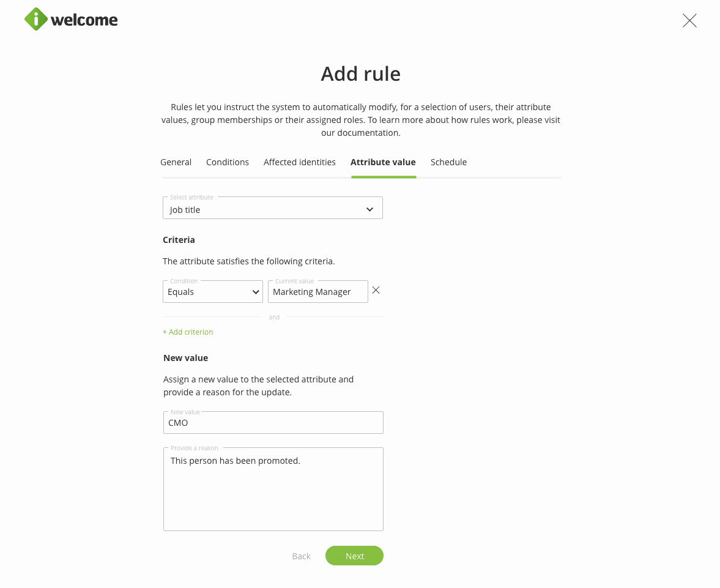Focus the New value field containing CMO
Viewport: 720px width, 588px height.
[x=273, y=423]
